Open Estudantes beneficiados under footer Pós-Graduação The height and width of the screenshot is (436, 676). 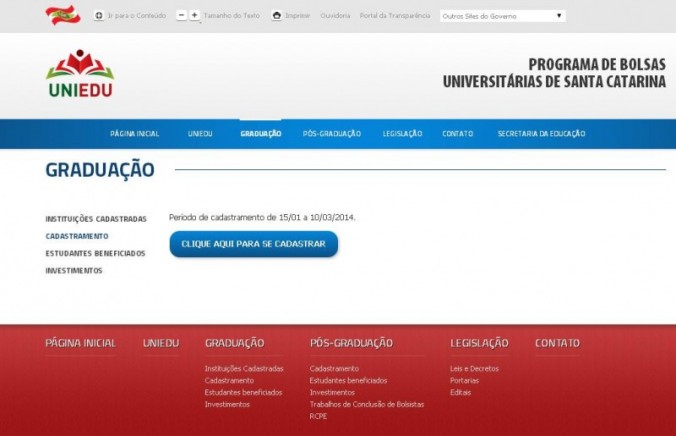(x=348, y=381)
